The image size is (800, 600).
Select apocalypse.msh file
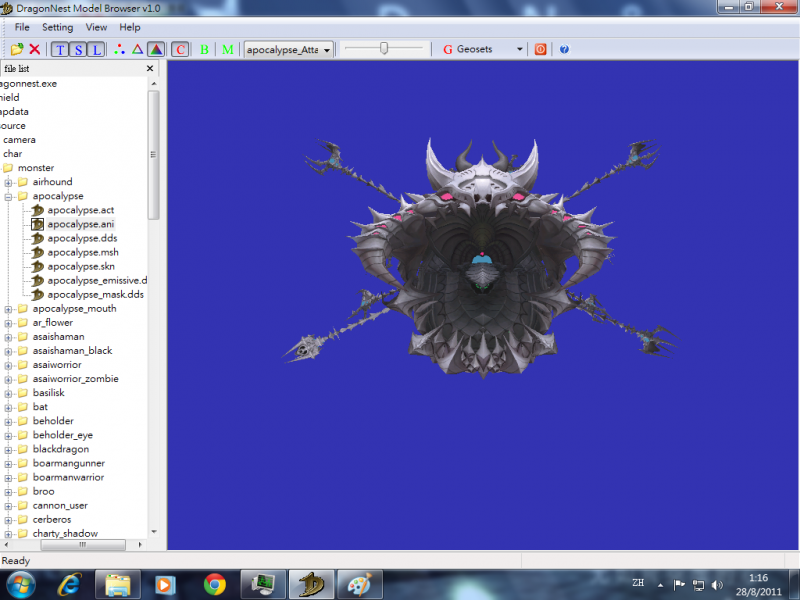pos(83,253)
